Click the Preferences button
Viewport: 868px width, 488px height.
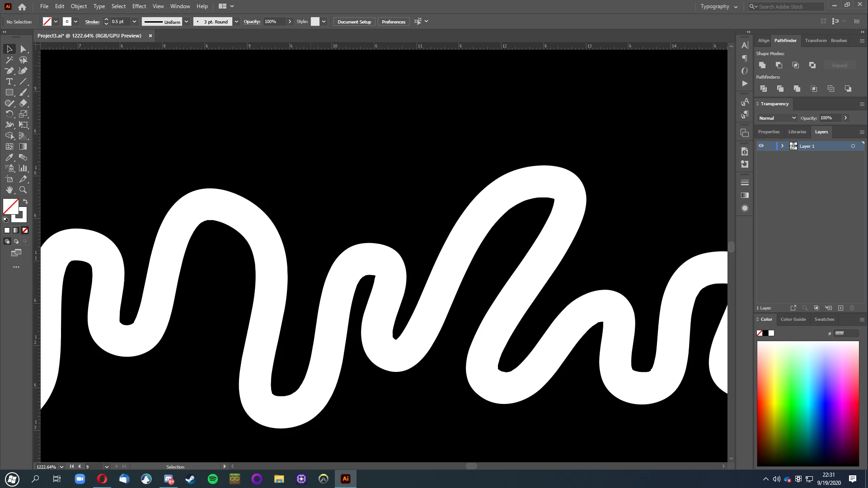pyautogui.click(x=393, y=22)
